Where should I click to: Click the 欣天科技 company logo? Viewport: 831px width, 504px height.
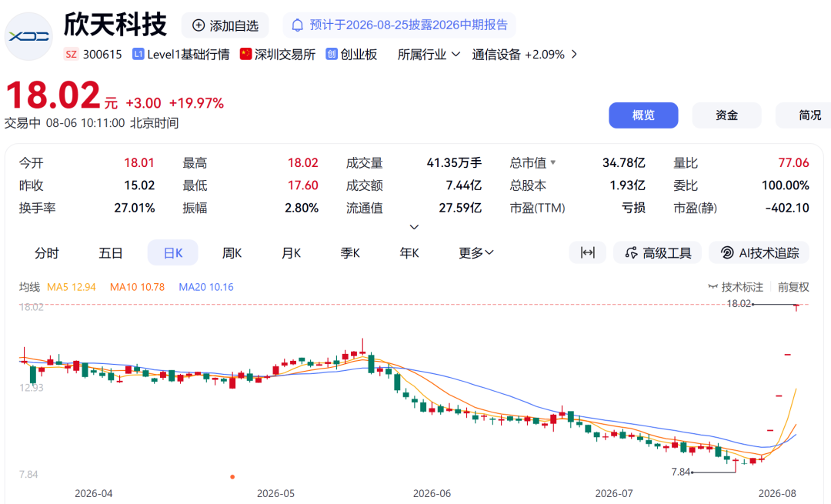click(29, 37)
